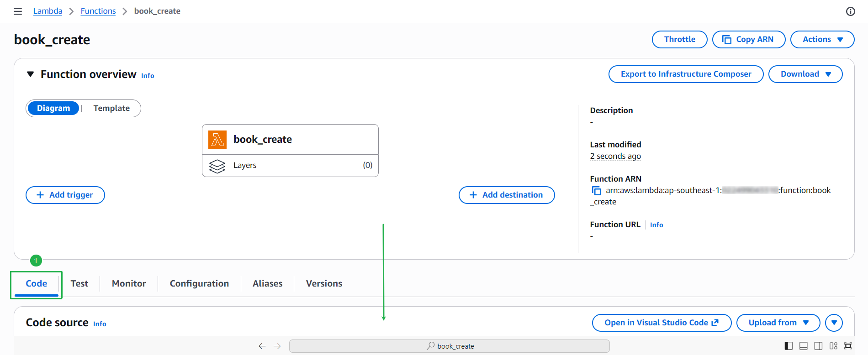The height and width of the screenshot is (355, 868).
Task: Click the orange Lambda function icon
Action: tap(217, 140)
